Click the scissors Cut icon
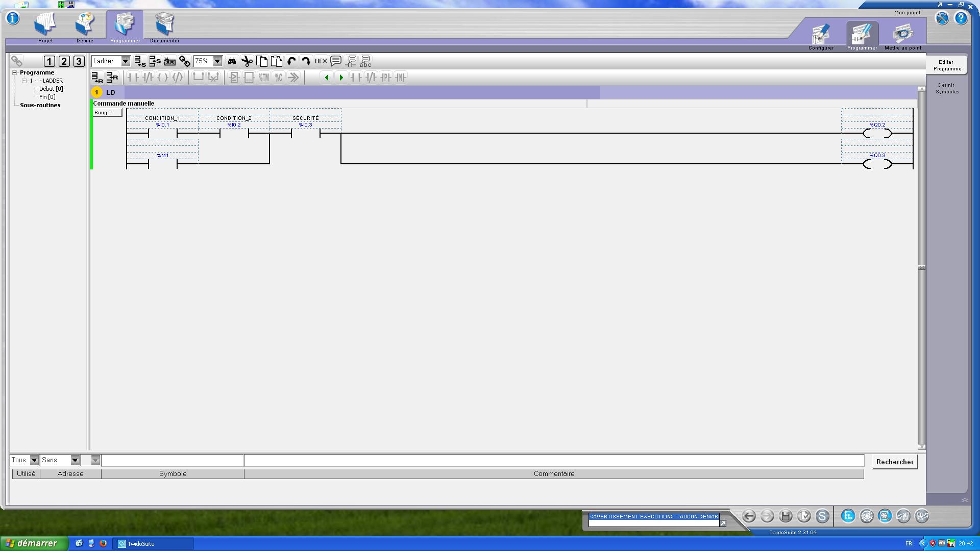 point(247,61)
